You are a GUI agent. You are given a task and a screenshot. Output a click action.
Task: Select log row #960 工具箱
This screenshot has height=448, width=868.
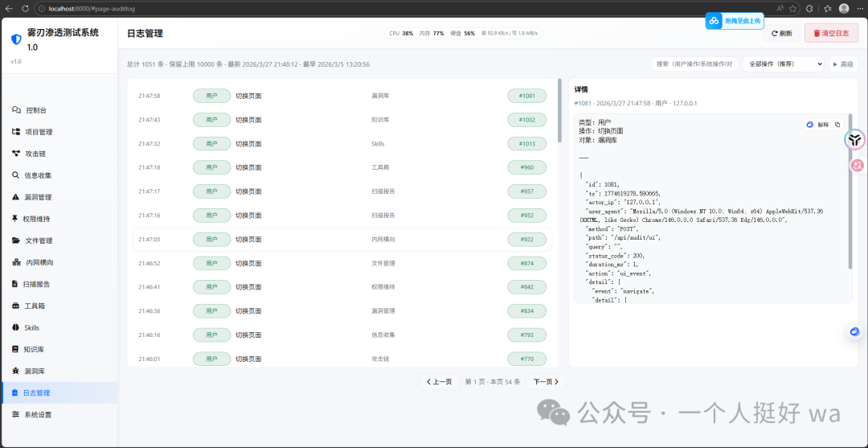tap(342, 167)
